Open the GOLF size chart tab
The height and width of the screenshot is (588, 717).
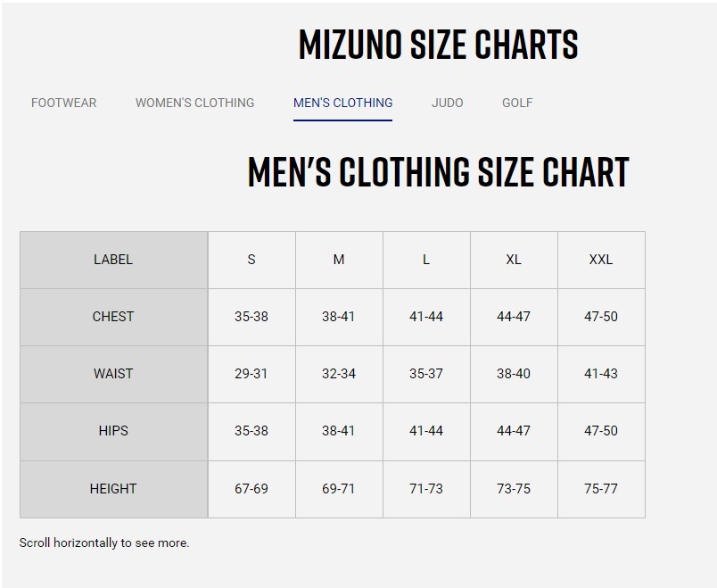(515, 103)
